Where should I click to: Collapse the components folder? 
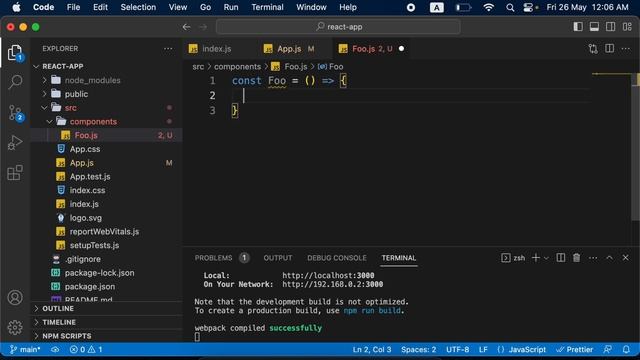(106, 122)
